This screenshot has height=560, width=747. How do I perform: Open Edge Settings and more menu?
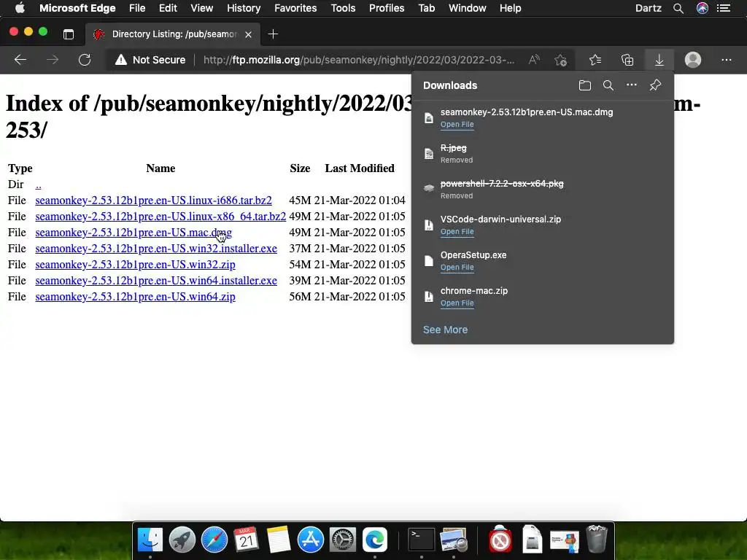tap(726, 60)
